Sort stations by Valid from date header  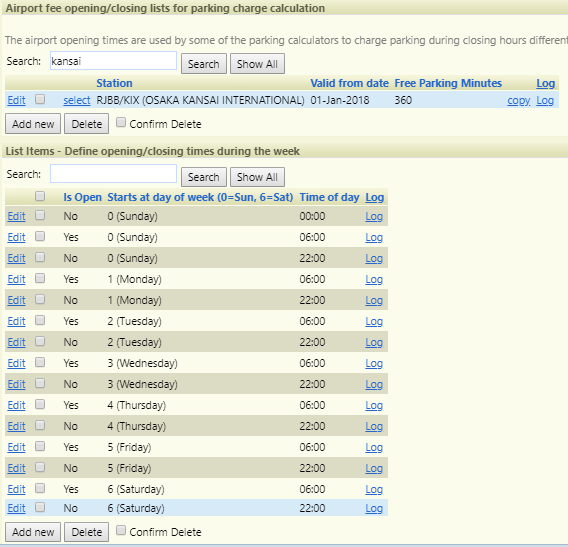(x=349, y=83)
